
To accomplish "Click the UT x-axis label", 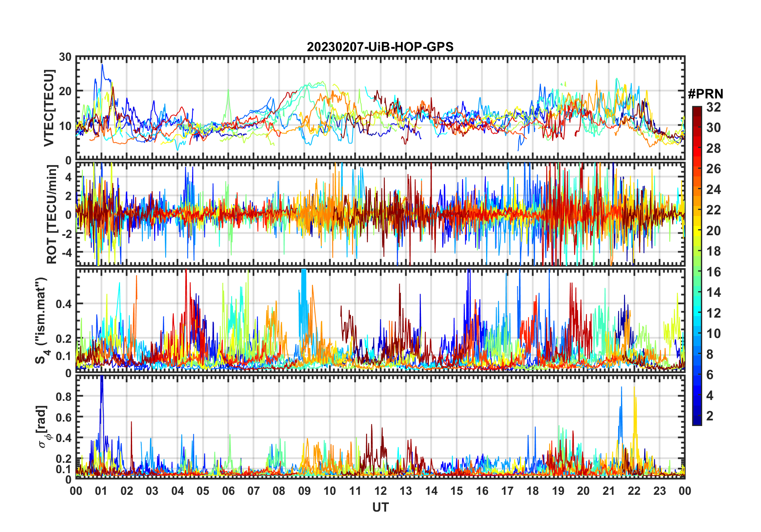I will coord(380,507).
